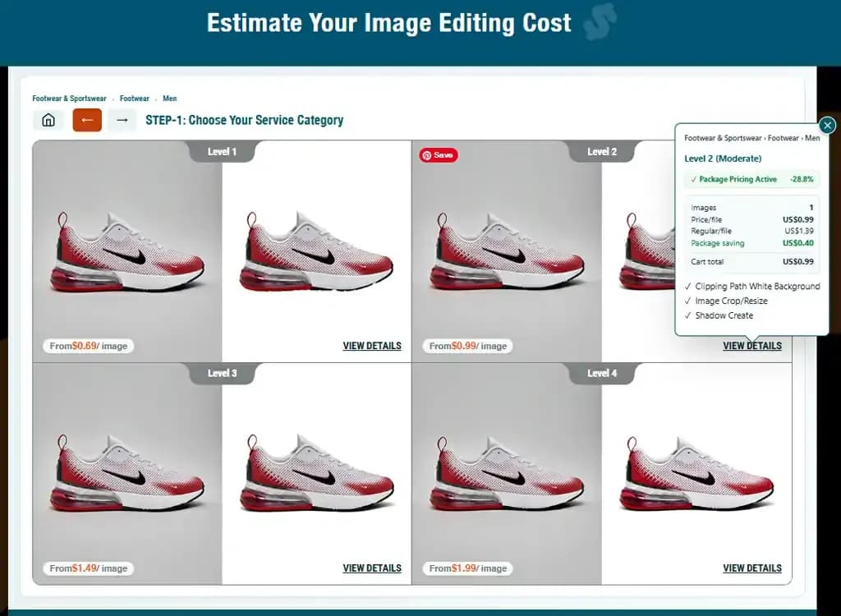The height and width of the screenshot is (616, 841).
Task: Click the From $1.99 / image price badge
Action: point(467,568)
